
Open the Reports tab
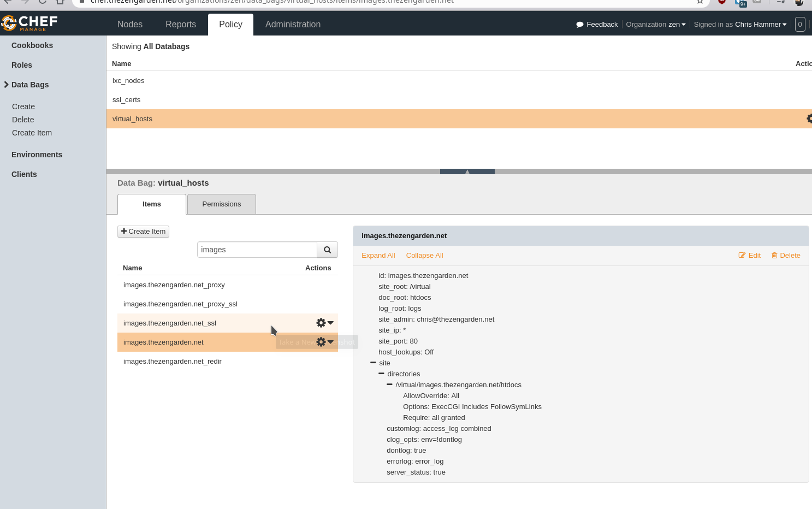tap(181, 25)
